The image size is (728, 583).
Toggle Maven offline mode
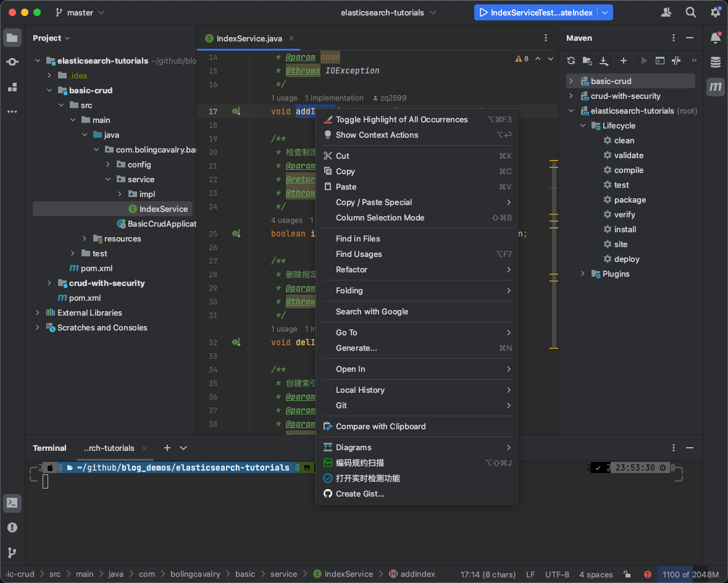pos(676,61)
